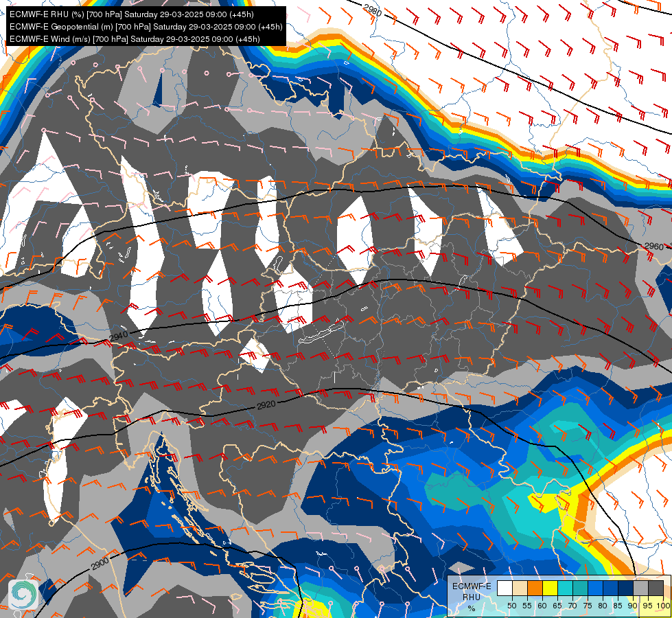Screen dimensions: 672x618
Task: Select the orange 55-60 legend swatch
Action: tap(535, 588)
